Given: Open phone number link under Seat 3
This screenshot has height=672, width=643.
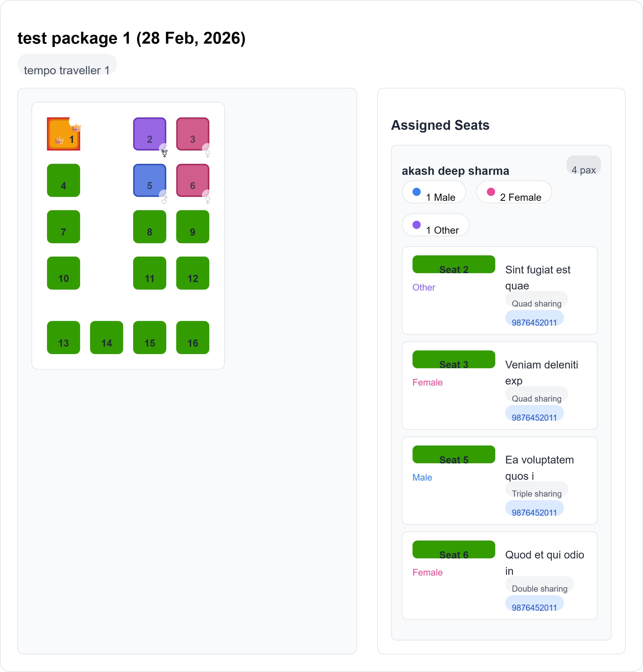Looking at the screenshot, I should [x=534, y=414].
